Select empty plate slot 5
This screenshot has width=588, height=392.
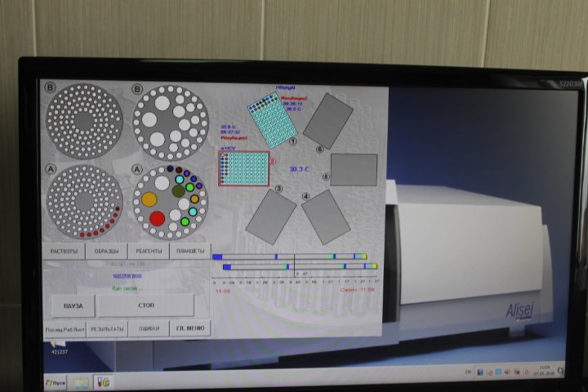tap(354, 170)
